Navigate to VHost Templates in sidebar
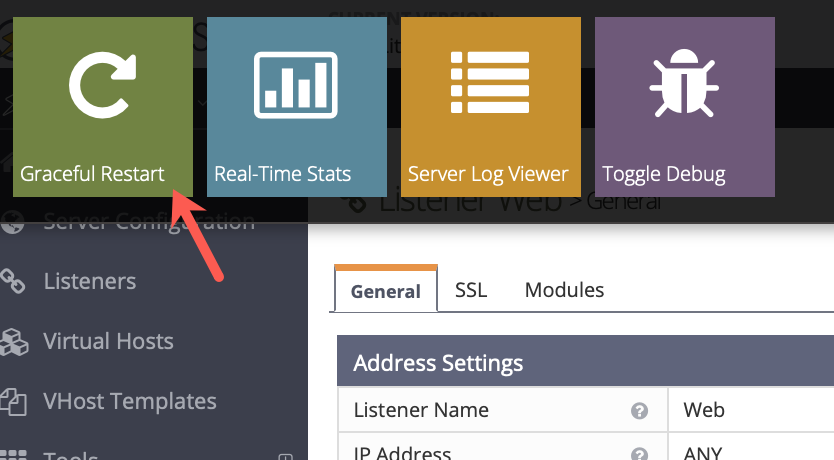 (130, 402)
